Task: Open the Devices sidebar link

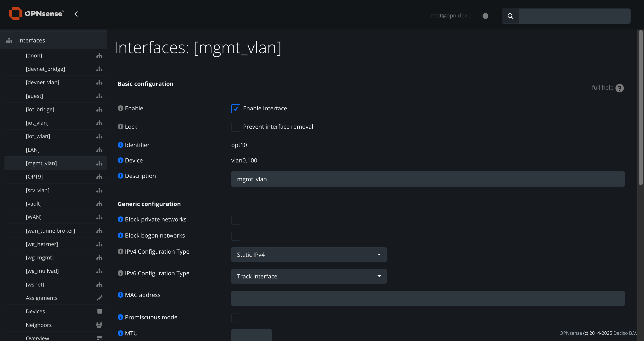Action: click(x=35, y=311)
